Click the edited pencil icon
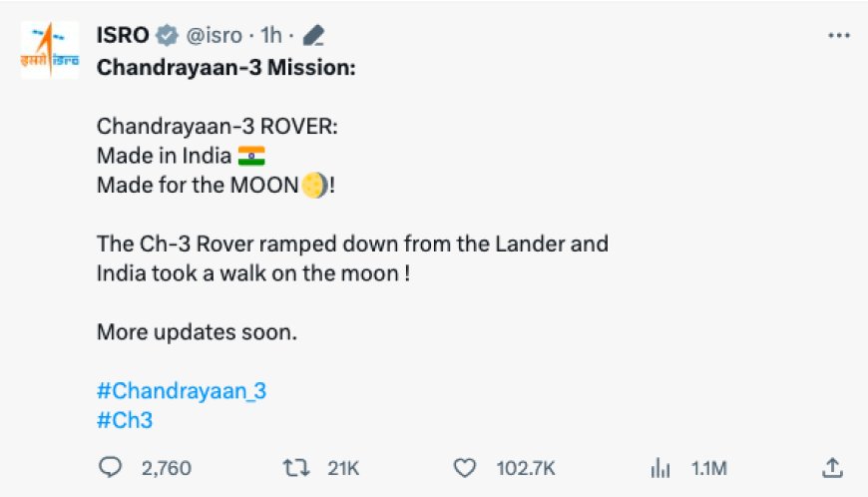The image size is (868, 497). coord(314,35)
